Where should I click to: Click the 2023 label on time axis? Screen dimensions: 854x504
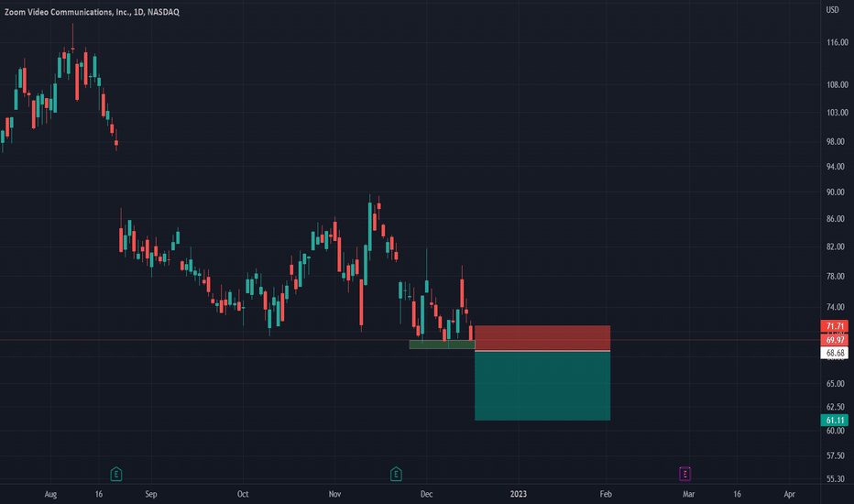[x=519, y=494]
